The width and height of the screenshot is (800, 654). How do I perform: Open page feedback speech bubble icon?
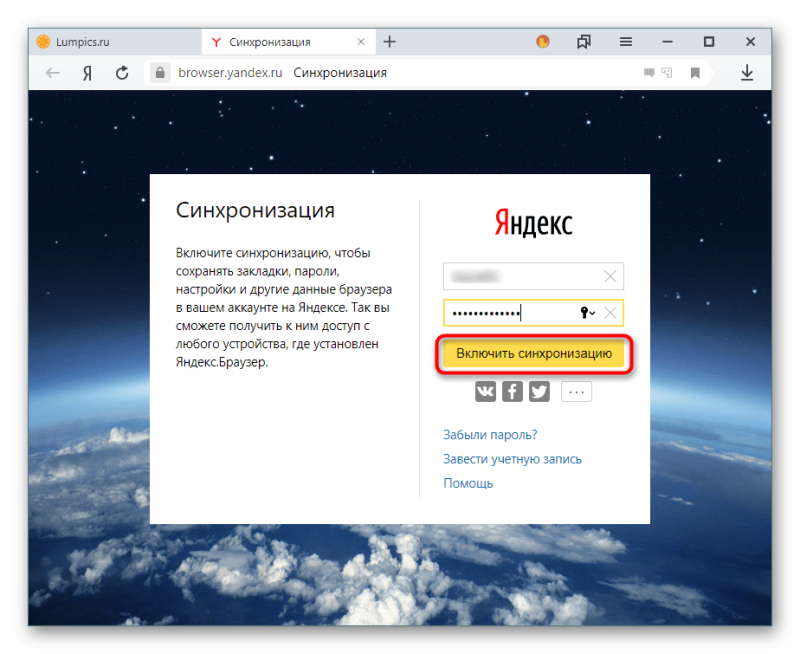click(x=649, y=73)
